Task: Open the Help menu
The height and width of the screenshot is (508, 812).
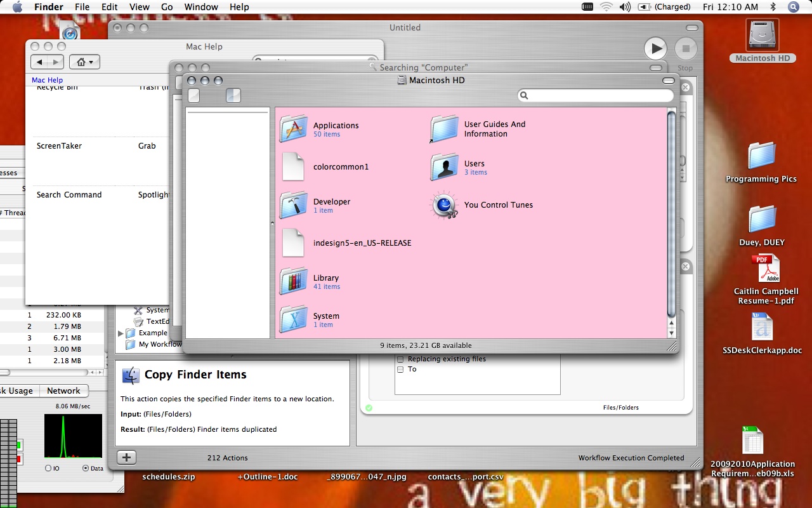Action: click(x=239, y=7)
